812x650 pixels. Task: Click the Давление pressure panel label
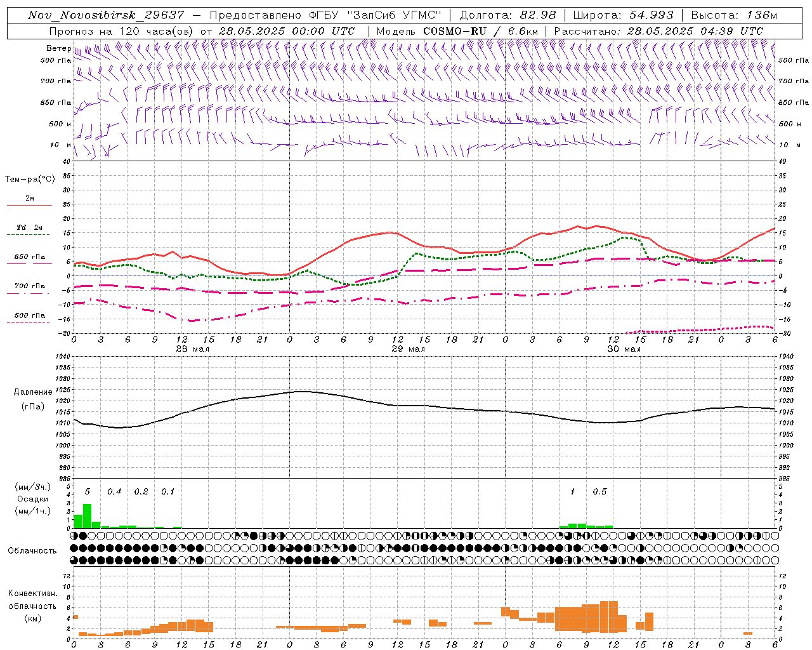33,392
